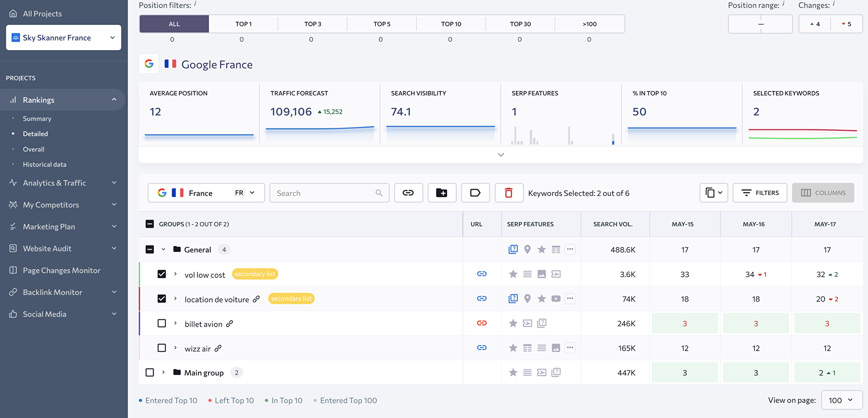
Task: Collapse the General group
Action: [164, 249]
